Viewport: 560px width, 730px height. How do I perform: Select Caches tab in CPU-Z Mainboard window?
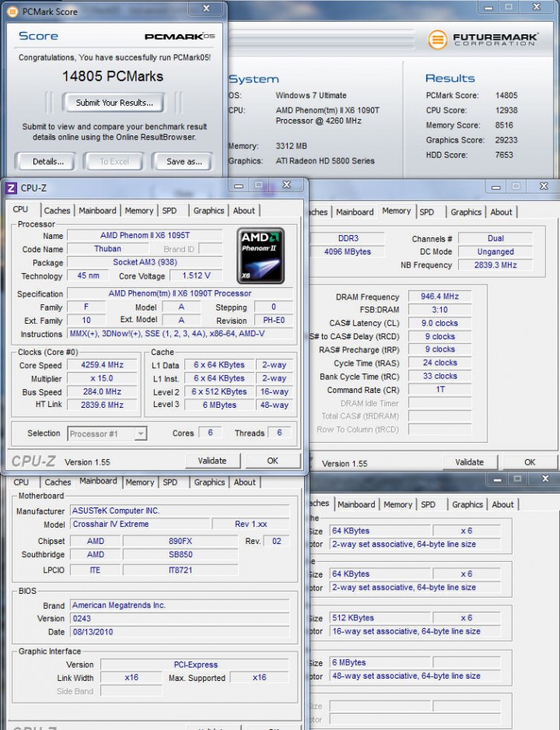pos(58,483)
